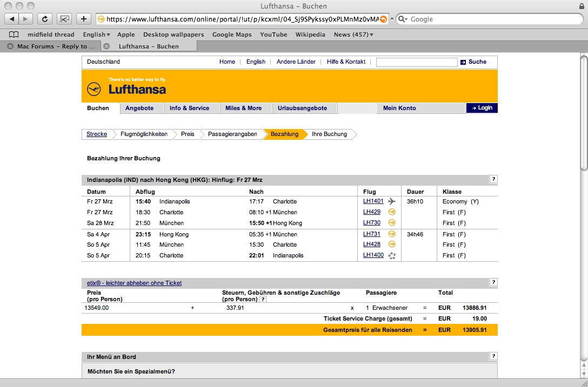The height and width of the screenshot is (387, 588).
Task: Click the scrollbar down arrow
Action: point(584,374)
